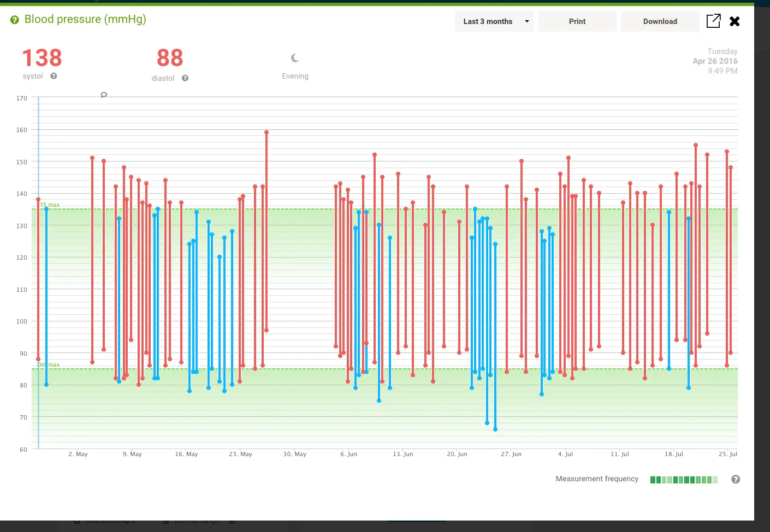Open the chart in expanded view
The image size is (770, 532).
[x=713, y=21]
